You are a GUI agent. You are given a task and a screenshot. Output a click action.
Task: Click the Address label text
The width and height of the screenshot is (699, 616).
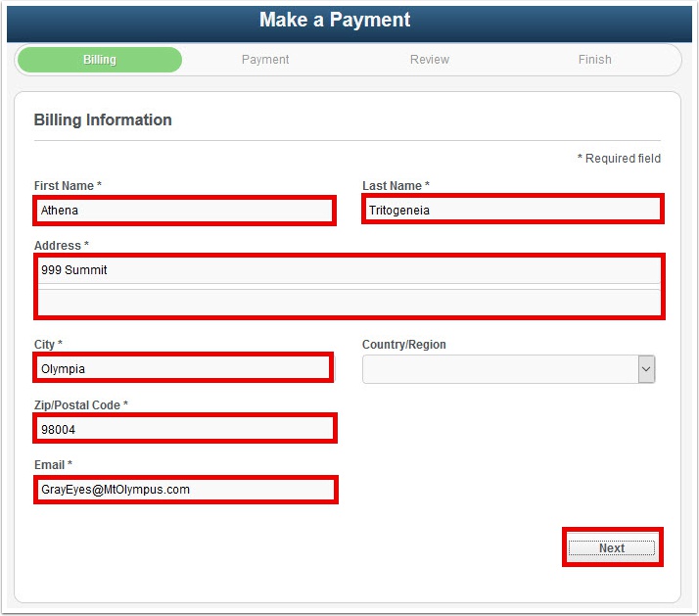61,246
